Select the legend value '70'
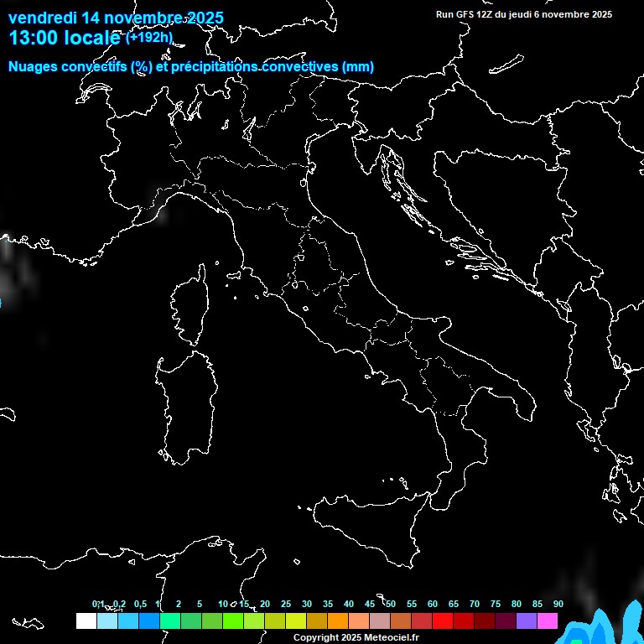This screenshot has height=644, width=644. [475, 604]
